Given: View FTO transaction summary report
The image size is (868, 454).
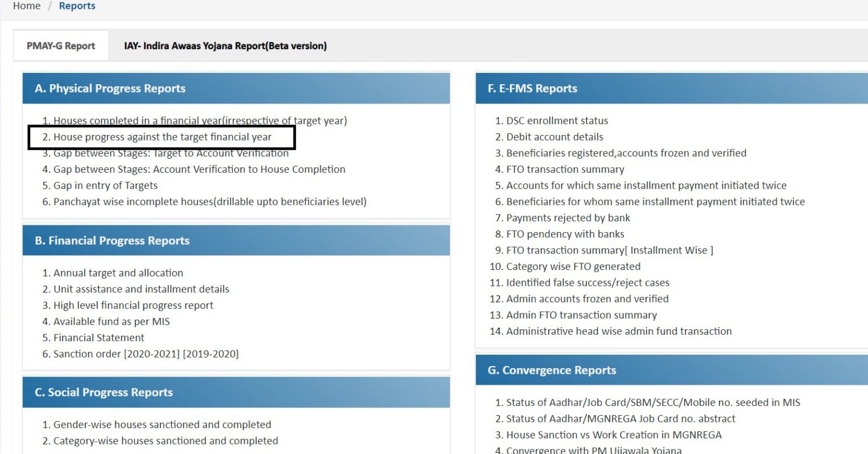Looking at the screenshot, I should click(565, 169).
